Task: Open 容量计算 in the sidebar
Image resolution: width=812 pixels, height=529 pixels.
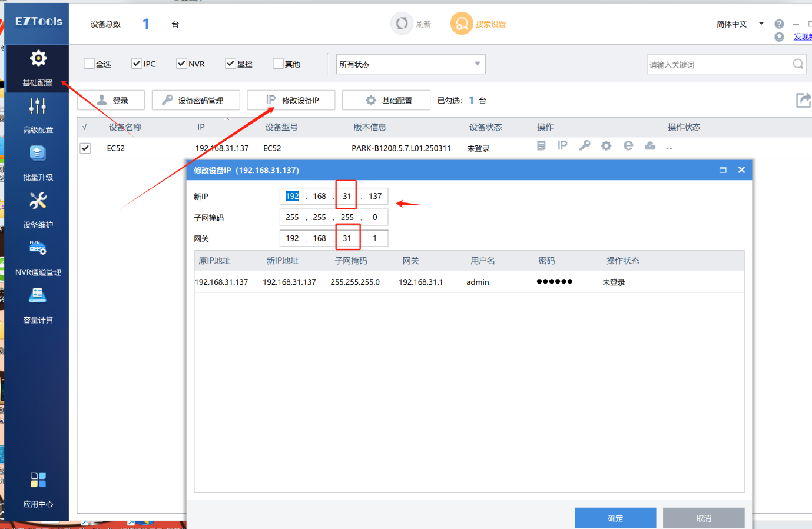Action: point(38,306)
